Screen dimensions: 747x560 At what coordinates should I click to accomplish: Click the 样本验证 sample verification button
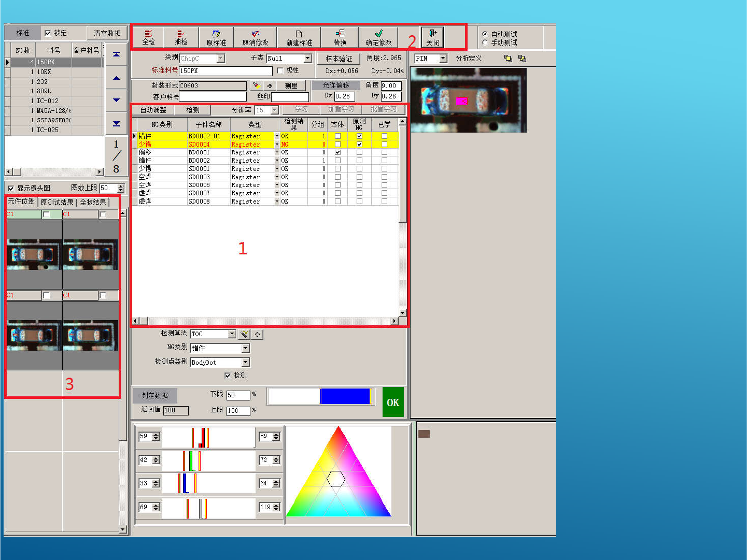339,59
